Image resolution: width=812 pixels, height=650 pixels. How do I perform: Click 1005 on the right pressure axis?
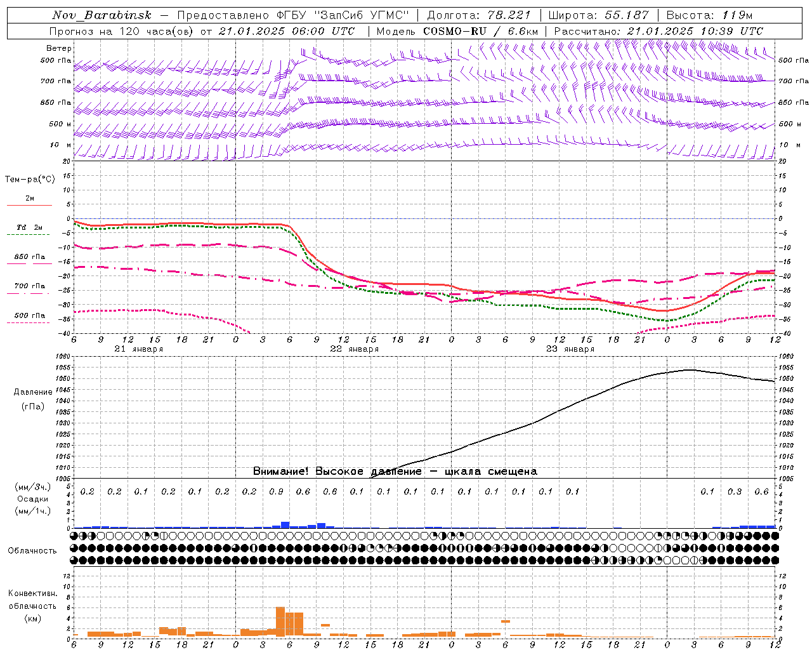pyautogui.click(x=786, y=479)
